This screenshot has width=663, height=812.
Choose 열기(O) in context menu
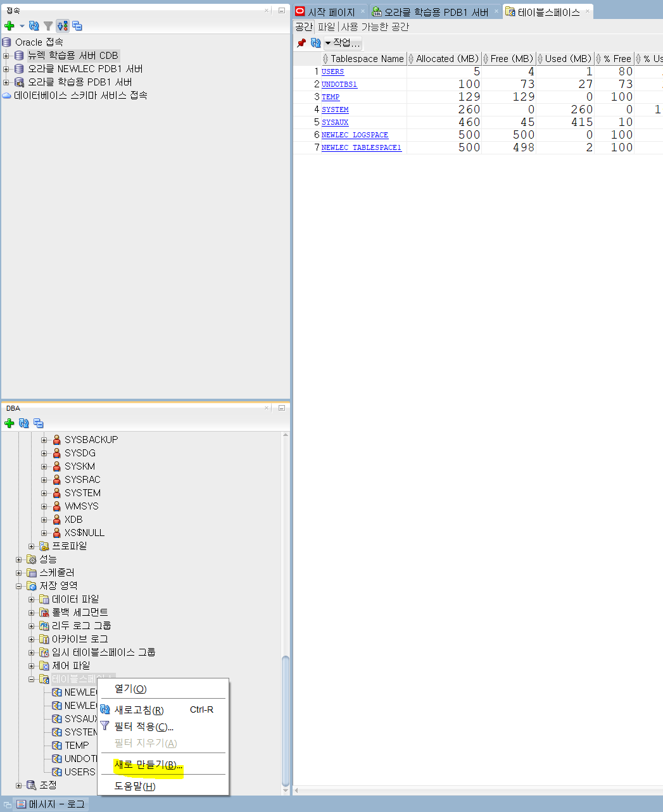pyautogui.click(x=163, y=689)
